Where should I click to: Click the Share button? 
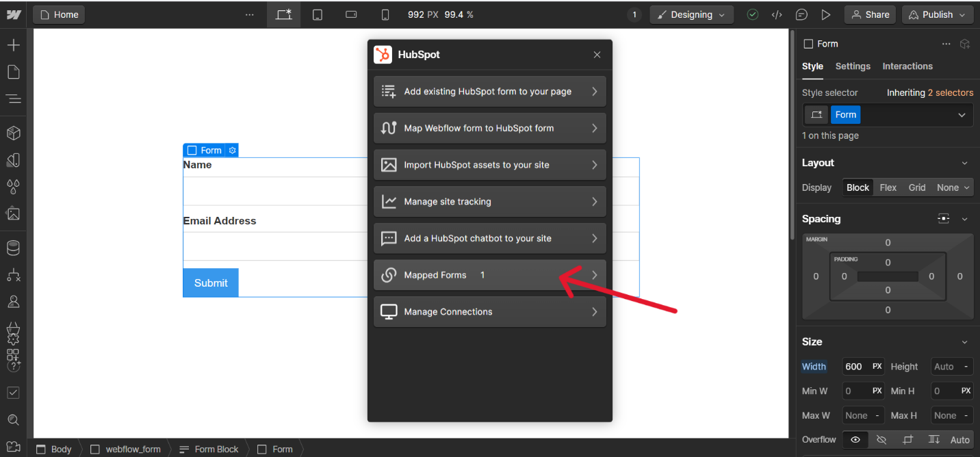[x=870, y=14]
